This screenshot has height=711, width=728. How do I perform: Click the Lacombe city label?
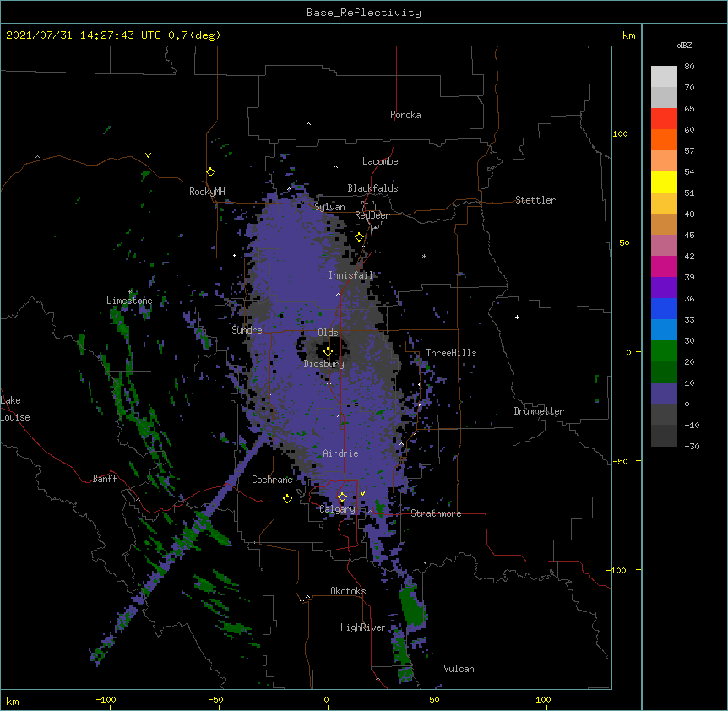[x=380, y=161]
